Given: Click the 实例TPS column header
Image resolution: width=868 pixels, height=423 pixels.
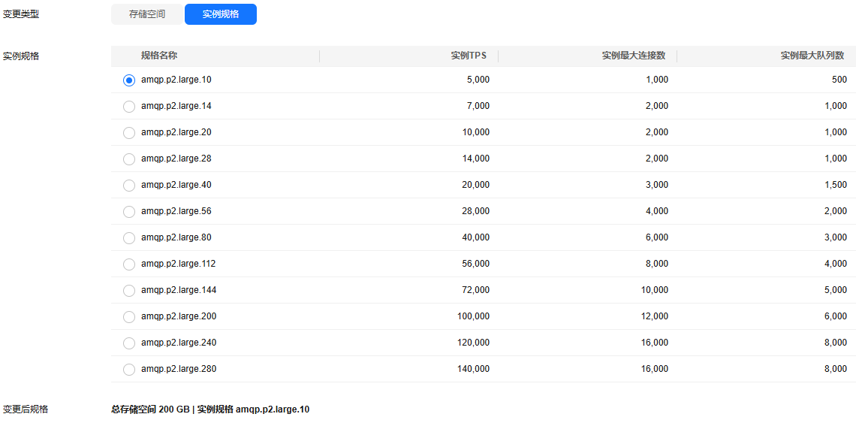Looking at the screenshot, I should click(469, 56).
